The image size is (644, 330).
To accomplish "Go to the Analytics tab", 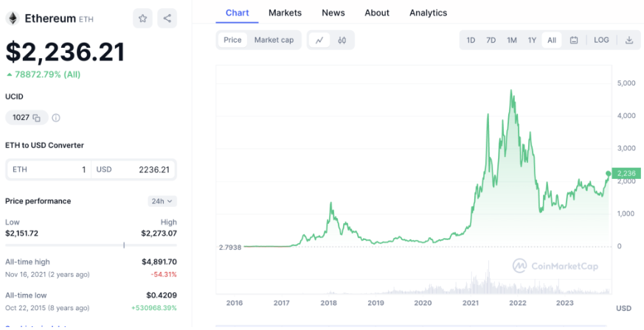I will [428, 13].
